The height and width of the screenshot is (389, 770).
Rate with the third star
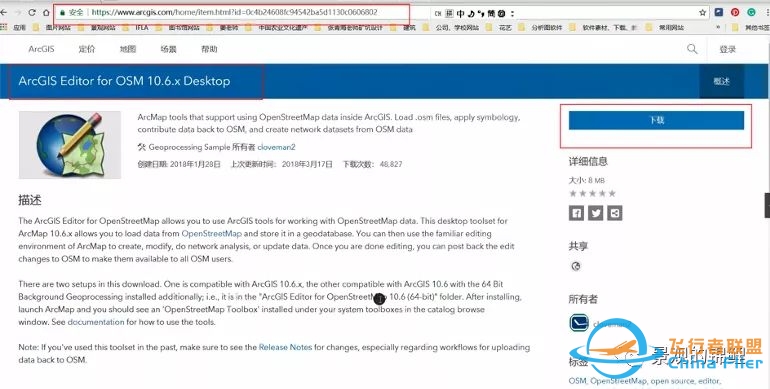[593, 194]
